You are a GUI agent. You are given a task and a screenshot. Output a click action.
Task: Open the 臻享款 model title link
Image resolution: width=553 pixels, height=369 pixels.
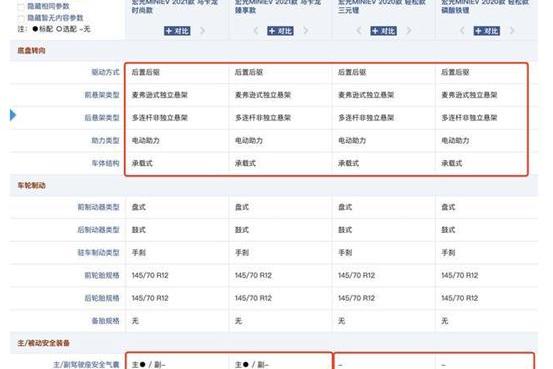click(x=278, y=6)
